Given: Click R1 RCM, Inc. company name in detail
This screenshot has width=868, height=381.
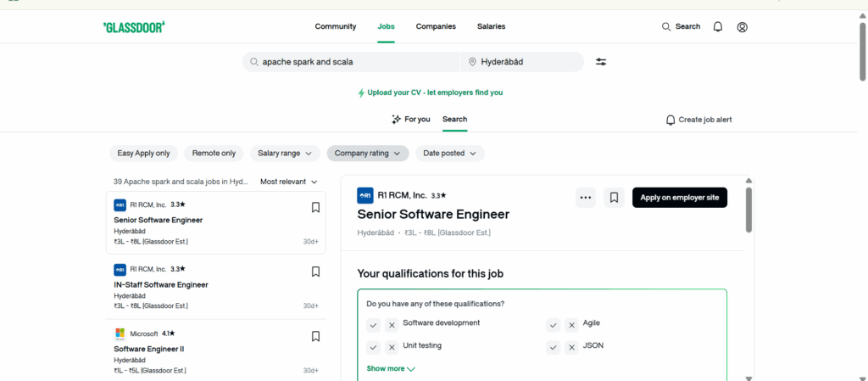Looking at the screenshot, I should click(403, 195).
